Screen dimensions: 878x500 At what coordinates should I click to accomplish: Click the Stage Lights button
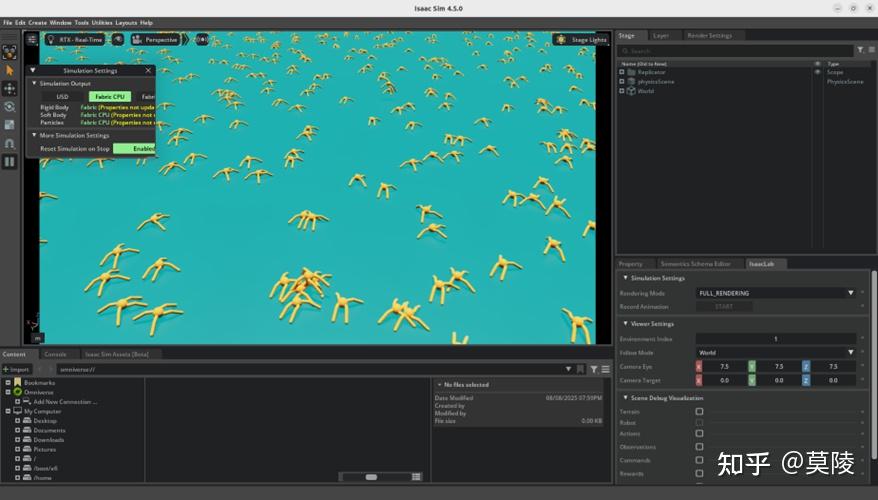tap(581, 40)
